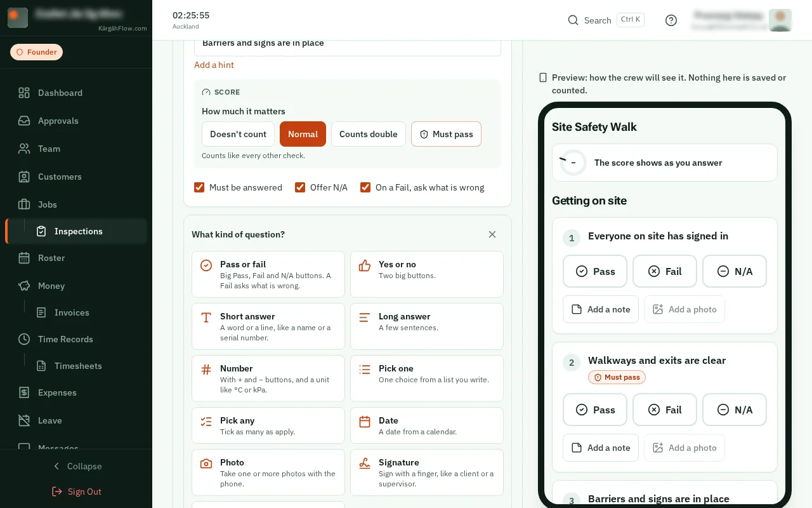Image resolution: width=812 pixels, height=508 pixels.
Task: Click the Approvals inbox icon
Action: (24, 121)
